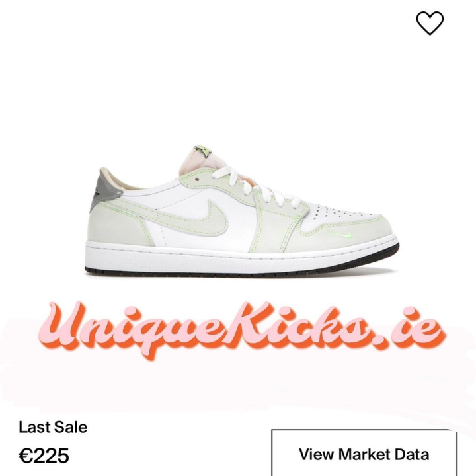Select the sneaker product image
The width and height of the screenshot is (476, 476).
coord(242,211)
